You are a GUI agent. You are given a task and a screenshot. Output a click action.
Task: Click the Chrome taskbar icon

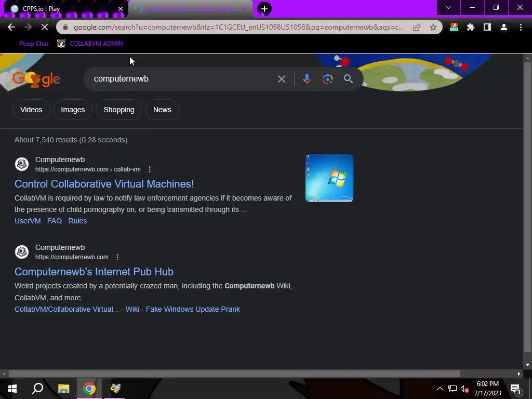point(89,389)
